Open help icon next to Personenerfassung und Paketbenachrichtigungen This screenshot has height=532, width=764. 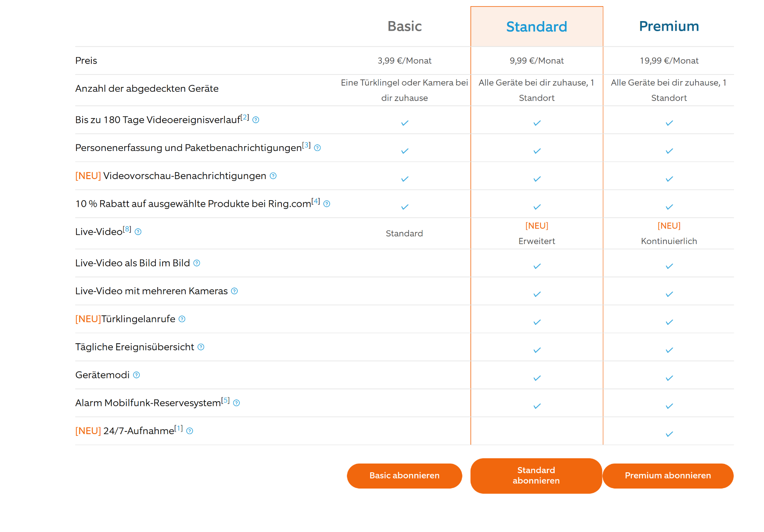317,148
